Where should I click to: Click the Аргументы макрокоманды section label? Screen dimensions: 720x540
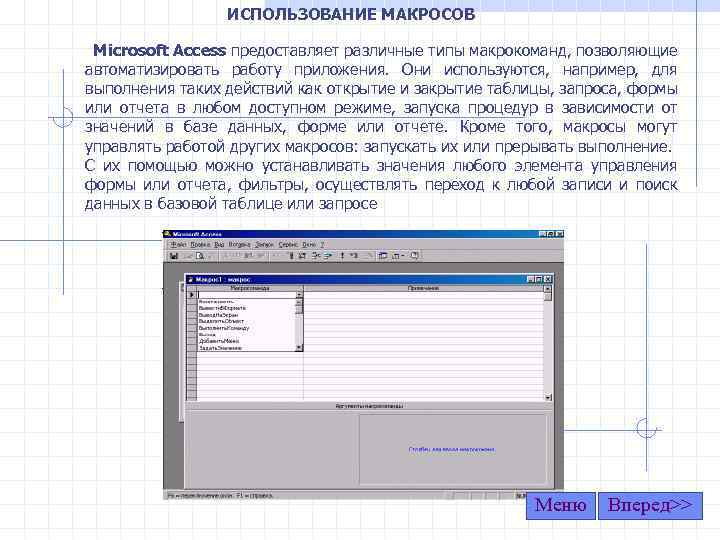[369, 406]
